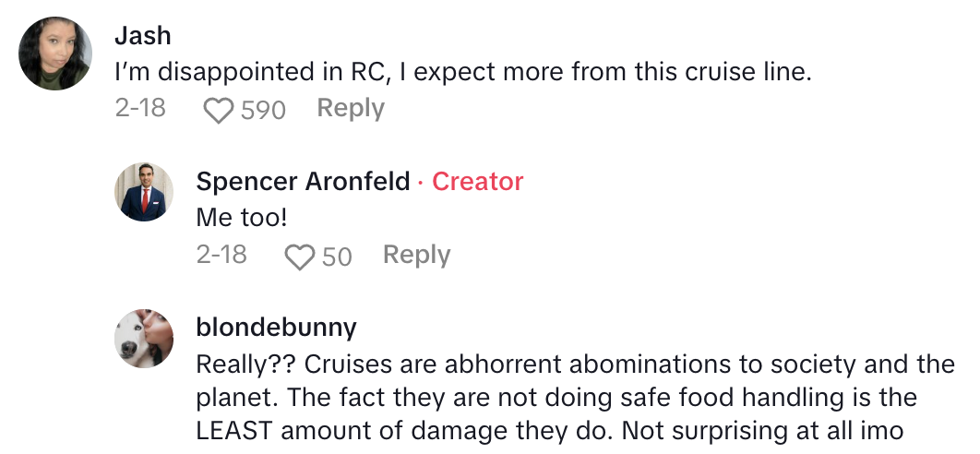Click the Jash username
The width and height of the screenshot is (980, 454).
pyautogui.click(x=142, y=35)
